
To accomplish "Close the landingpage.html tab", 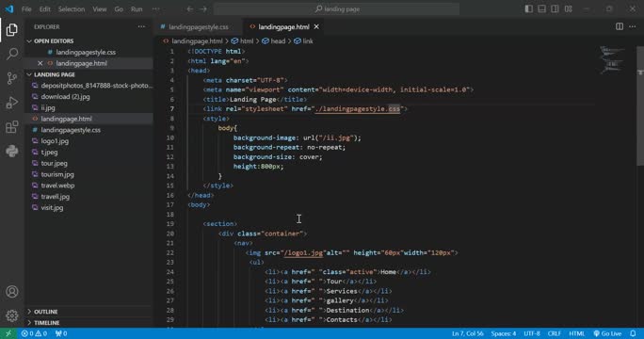I will [x=316, y=26].
